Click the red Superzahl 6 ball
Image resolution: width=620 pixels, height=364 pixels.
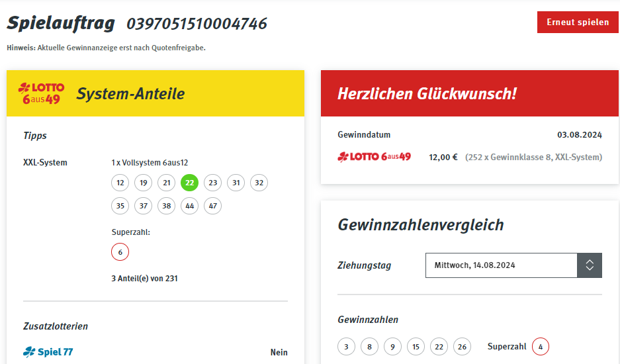click(120, 252)
